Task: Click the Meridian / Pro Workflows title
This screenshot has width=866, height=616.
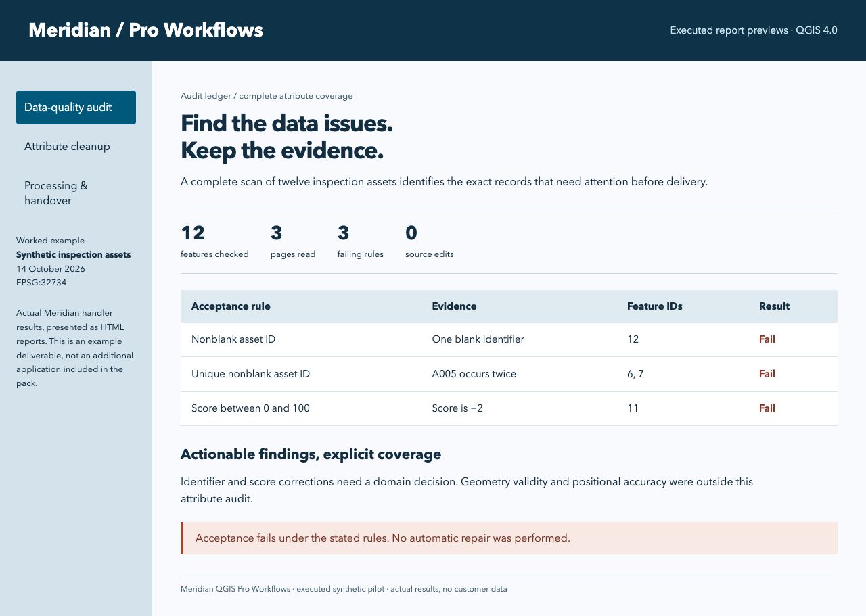Action: [146, 30]
